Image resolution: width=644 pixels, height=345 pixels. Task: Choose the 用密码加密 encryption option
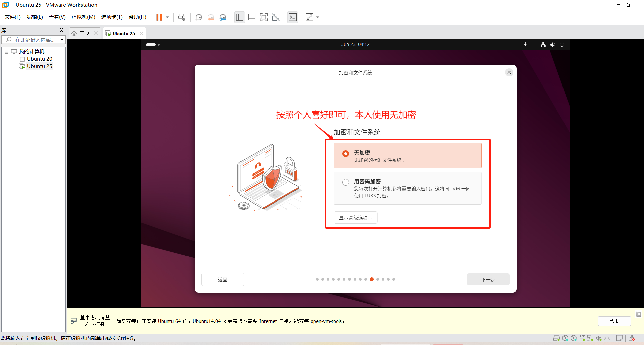click(x=346, y=182)
